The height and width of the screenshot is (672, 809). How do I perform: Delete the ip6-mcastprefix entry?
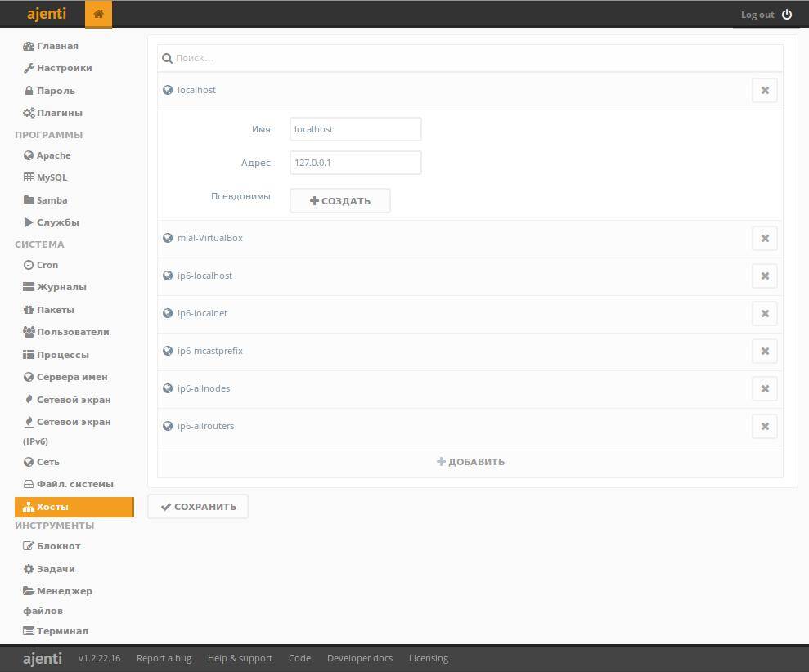coord(764,352)
